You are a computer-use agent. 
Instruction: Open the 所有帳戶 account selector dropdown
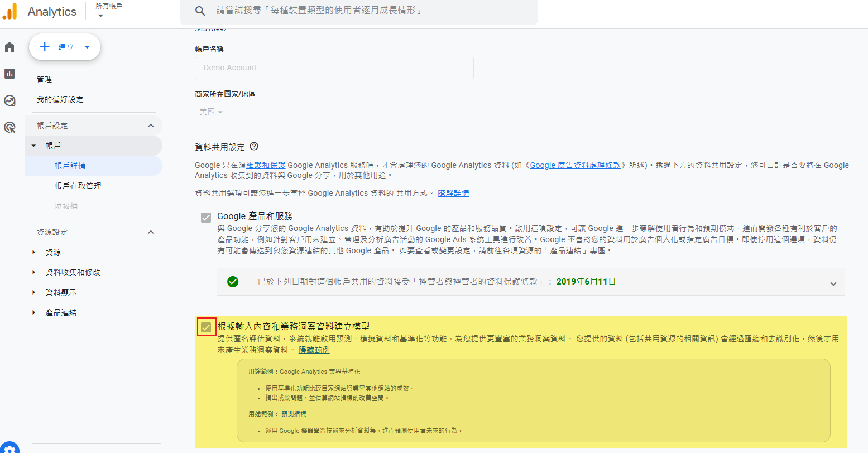pos(109,10)
